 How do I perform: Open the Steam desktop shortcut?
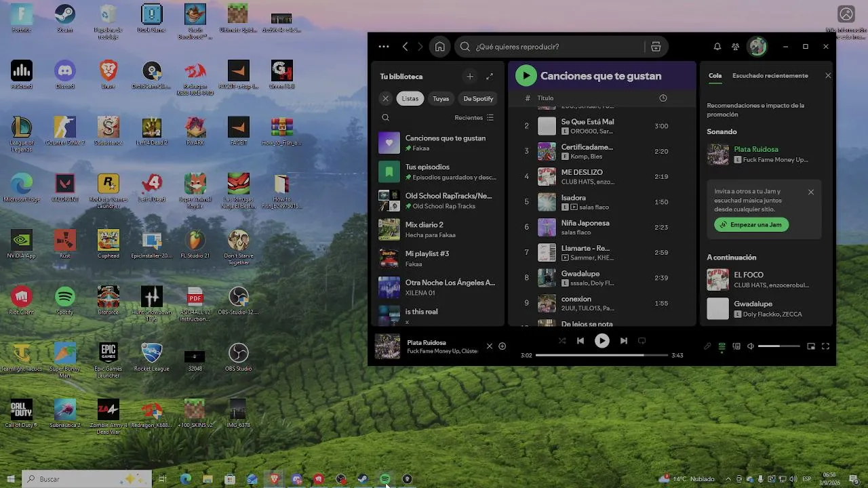(65, 18)
